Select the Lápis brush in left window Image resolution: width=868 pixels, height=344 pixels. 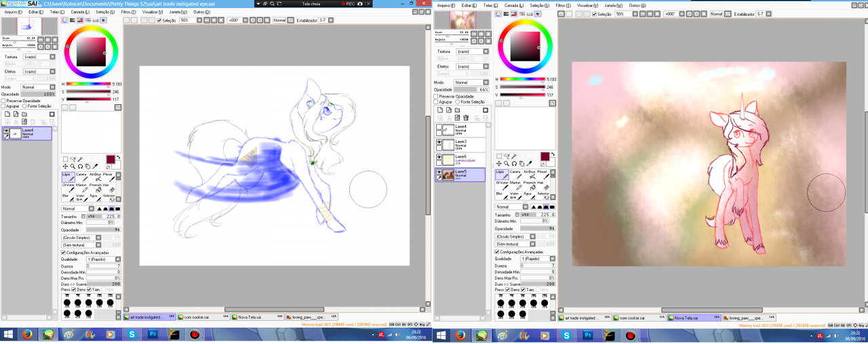click(68, 176)
